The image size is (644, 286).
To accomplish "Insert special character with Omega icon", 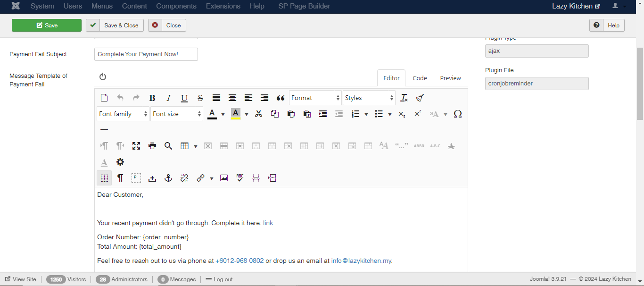I will pyautogui.click(x=457, y=114).
